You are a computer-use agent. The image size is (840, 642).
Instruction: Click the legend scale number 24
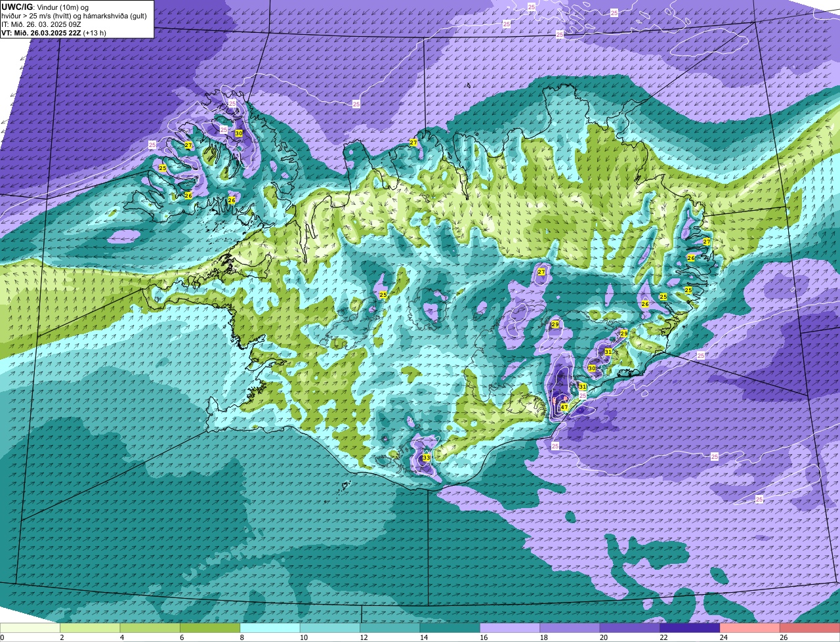[724, 637]
